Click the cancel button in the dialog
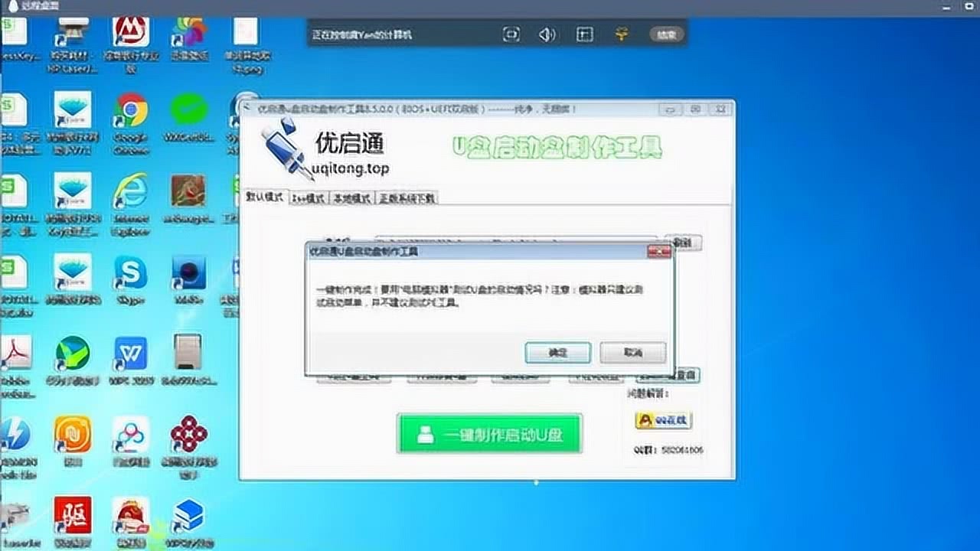The height and width of the screenshot is (551, 980). (632, 353)
